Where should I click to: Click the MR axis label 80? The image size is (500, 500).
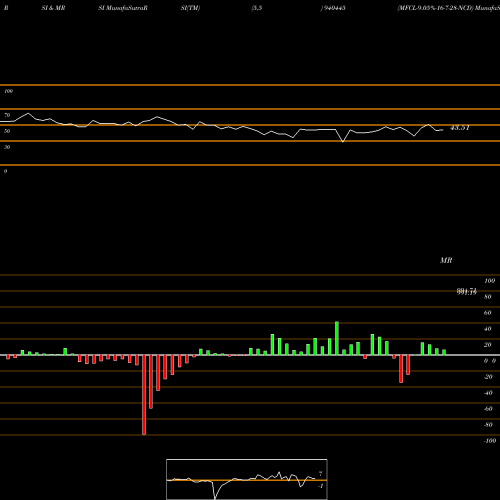coord(488,297)
